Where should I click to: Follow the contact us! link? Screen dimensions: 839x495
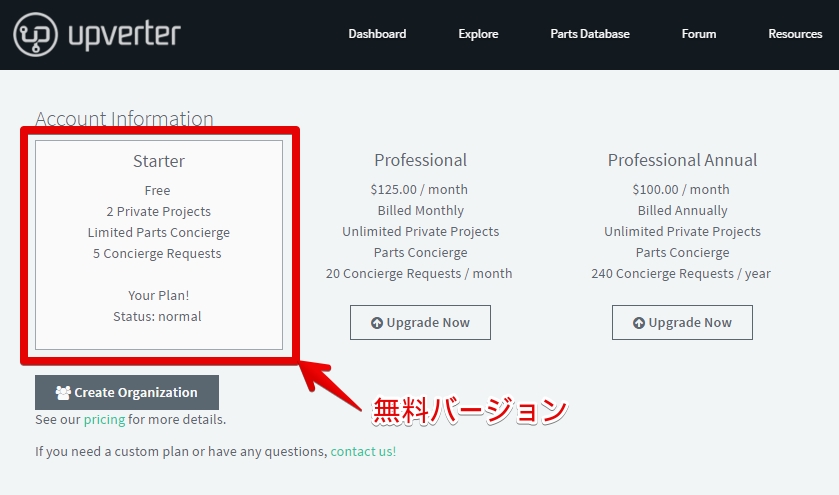[363, 452]
